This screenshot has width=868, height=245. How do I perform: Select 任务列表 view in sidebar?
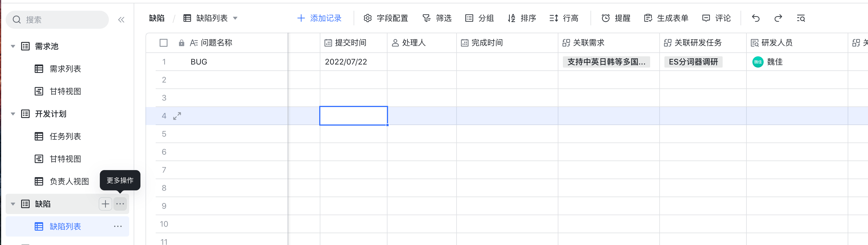(x=65, y=136)
